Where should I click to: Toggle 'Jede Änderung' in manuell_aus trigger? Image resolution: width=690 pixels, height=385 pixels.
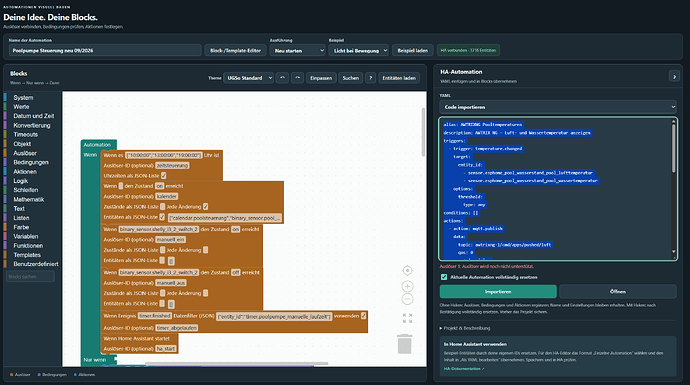(x=206, y=293)
